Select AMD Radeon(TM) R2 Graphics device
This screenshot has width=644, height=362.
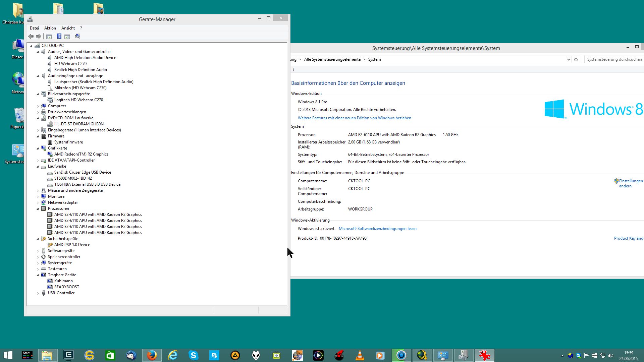81,154
